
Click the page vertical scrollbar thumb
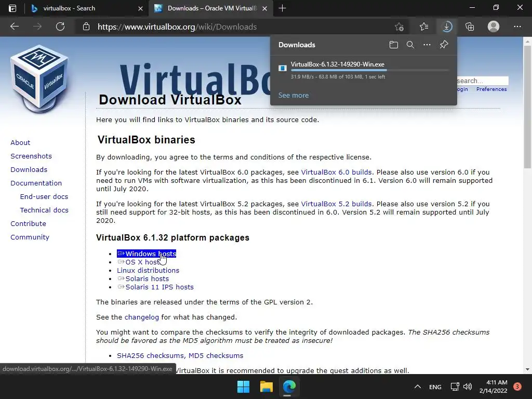point(527,107)
